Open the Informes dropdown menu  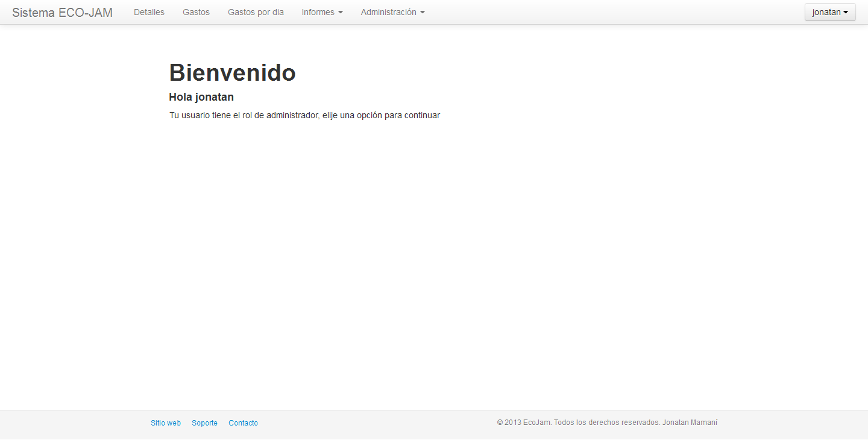(x=318, y=11)
